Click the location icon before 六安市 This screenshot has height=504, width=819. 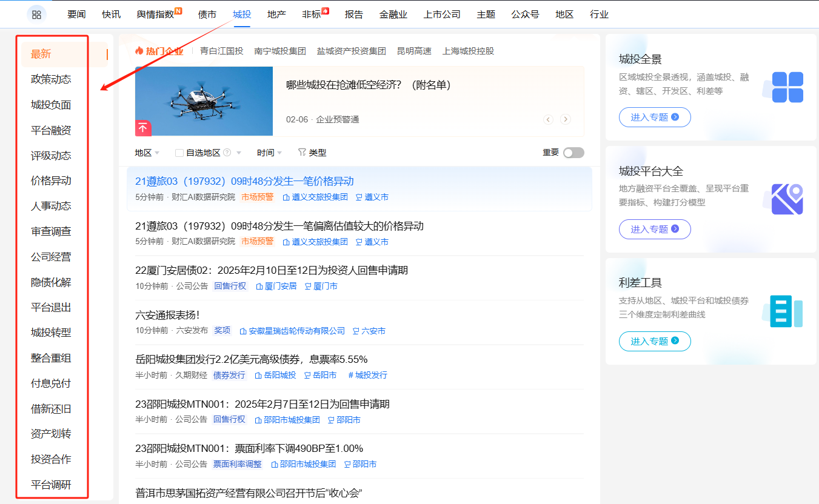pyautogui.click(x=356, y=331)
